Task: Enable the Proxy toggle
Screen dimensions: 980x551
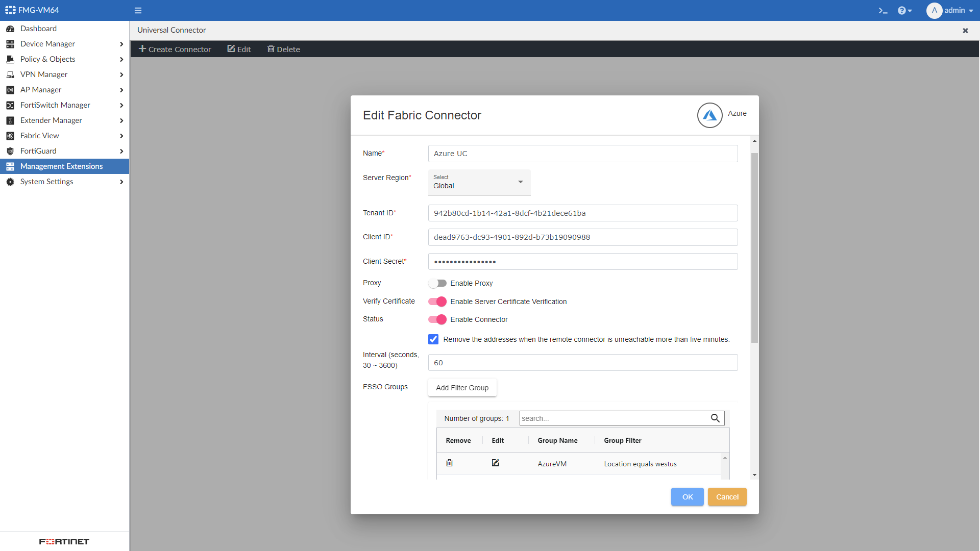Action: (x=438, y=283)
